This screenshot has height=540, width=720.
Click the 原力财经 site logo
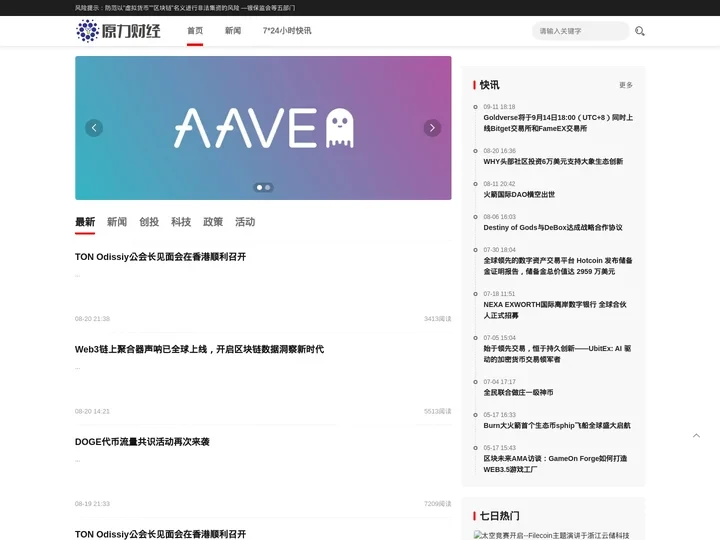click(x=118, y=31)
